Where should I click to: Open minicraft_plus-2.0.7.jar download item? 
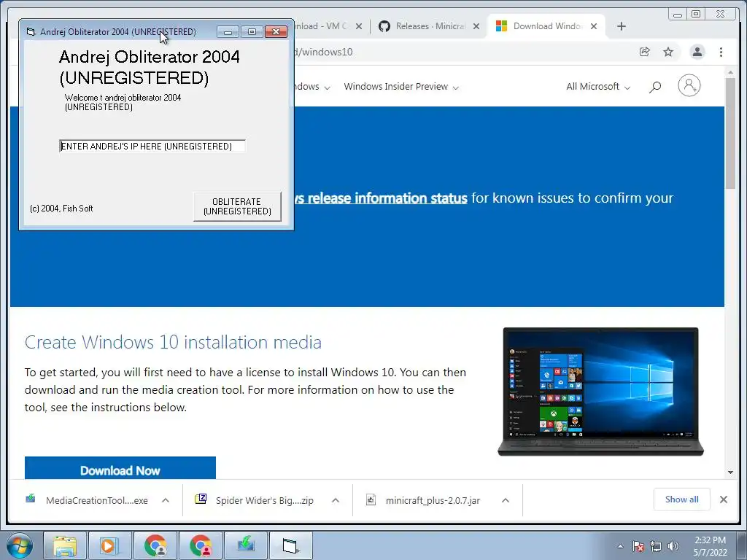(426, 500)
